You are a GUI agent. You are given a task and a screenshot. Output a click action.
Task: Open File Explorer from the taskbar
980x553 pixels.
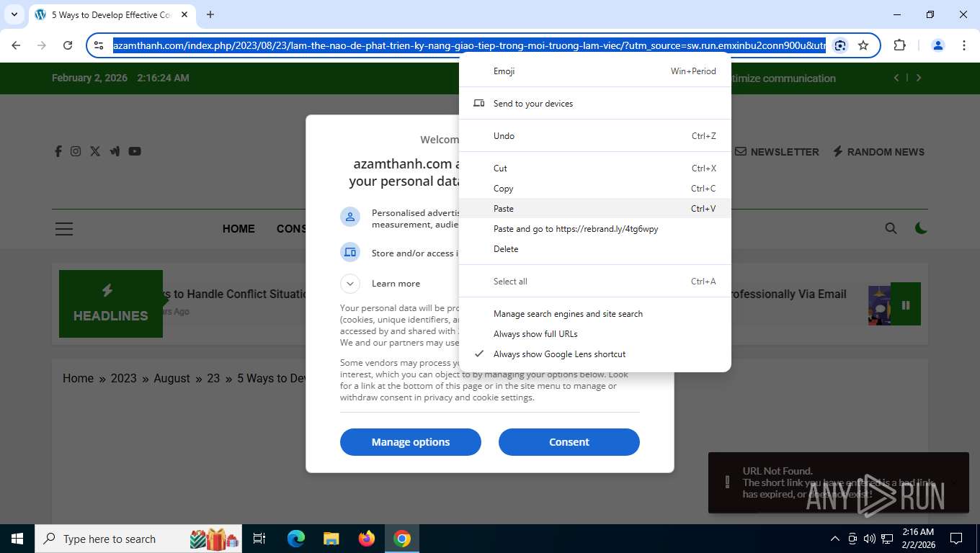click(x=331, y=539)
